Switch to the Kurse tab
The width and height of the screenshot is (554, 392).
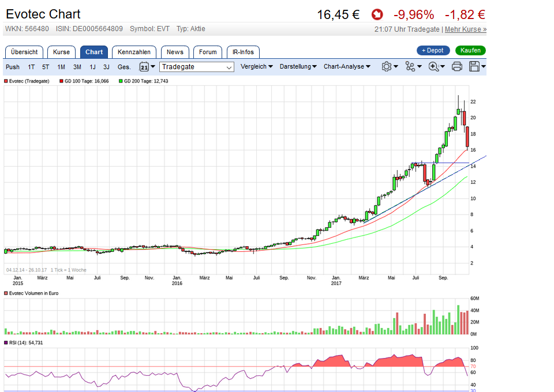[x=62, y=52]
